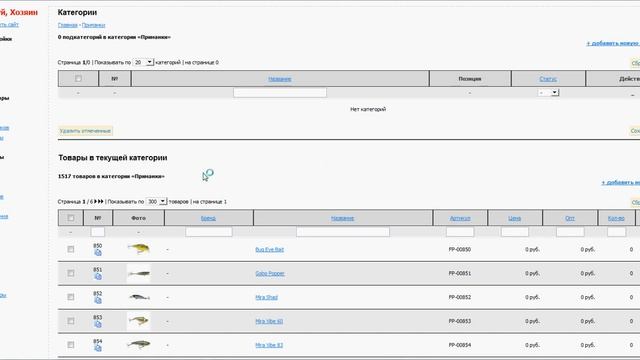640x360 pixels.
Task: Open the Gobo Popper product link
Action: point(270,273)
